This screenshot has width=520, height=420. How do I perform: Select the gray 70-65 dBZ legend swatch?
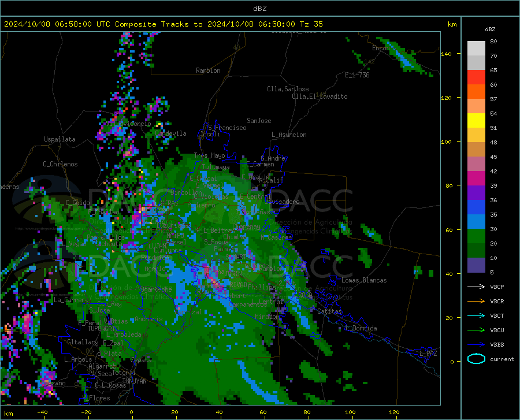(x=476, y=62)
